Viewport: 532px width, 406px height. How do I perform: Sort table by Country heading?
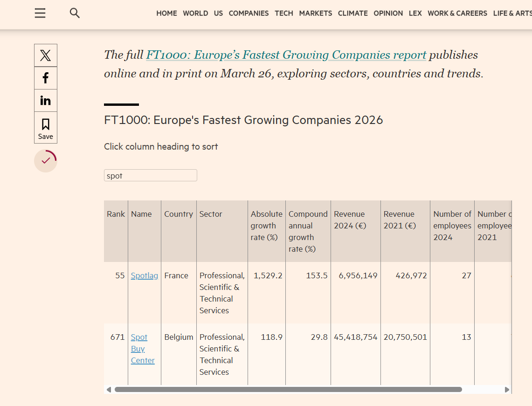click(179, 214)
